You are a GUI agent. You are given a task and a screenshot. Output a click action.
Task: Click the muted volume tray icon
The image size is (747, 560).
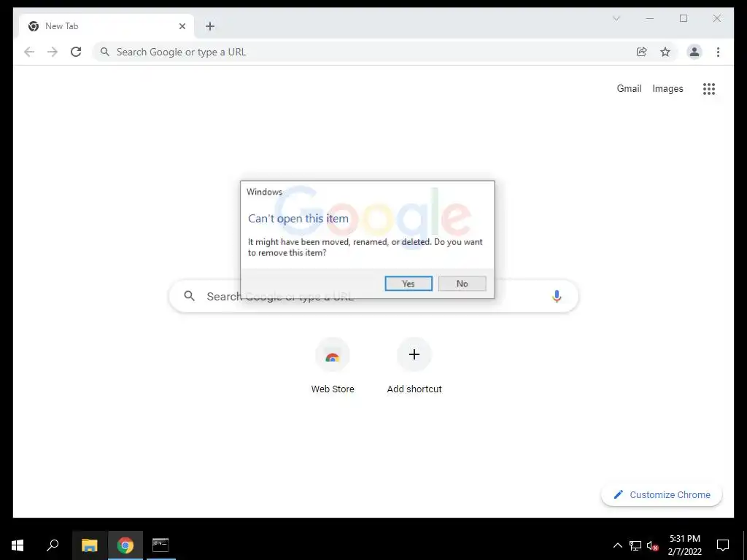[x=652, y=545]
